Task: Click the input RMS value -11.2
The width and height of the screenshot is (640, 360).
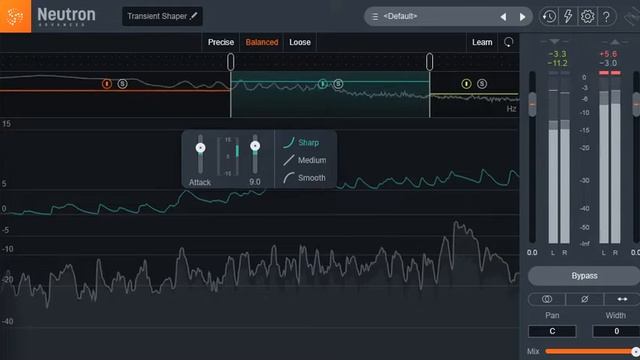Action: click(x=558, y=63)
